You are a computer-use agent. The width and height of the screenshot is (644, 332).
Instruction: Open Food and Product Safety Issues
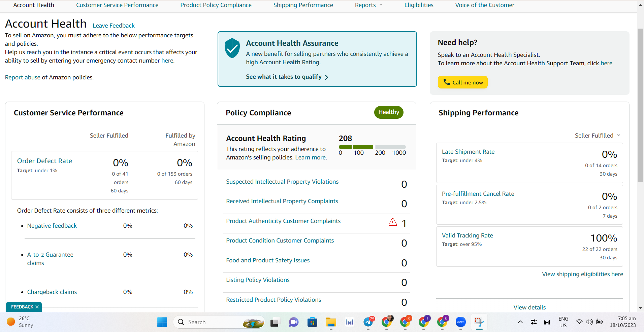pyautogui.click(x=268, y=260)
